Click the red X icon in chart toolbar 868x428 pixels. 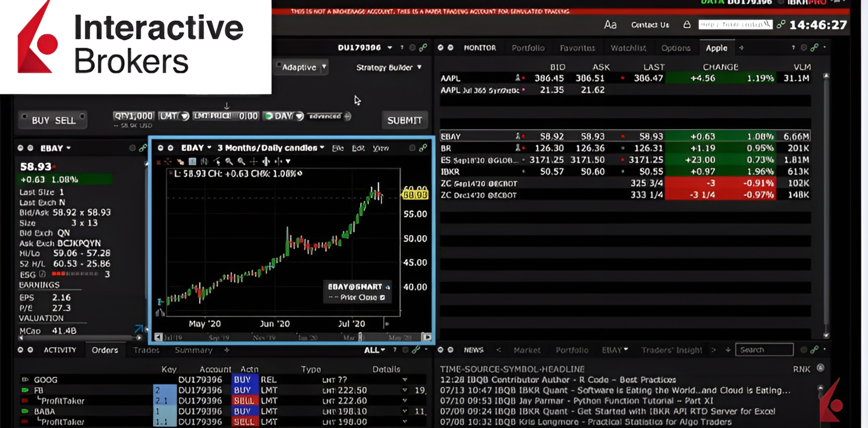(x=159, y=162)
